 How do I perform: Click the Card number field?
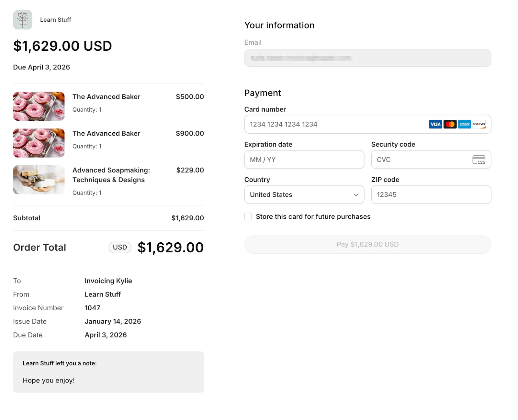pos(324,124)
